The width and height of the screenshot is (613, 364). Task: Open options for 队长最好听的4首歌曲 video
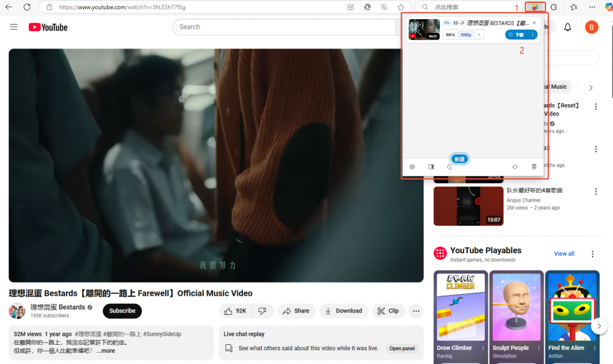596,192
